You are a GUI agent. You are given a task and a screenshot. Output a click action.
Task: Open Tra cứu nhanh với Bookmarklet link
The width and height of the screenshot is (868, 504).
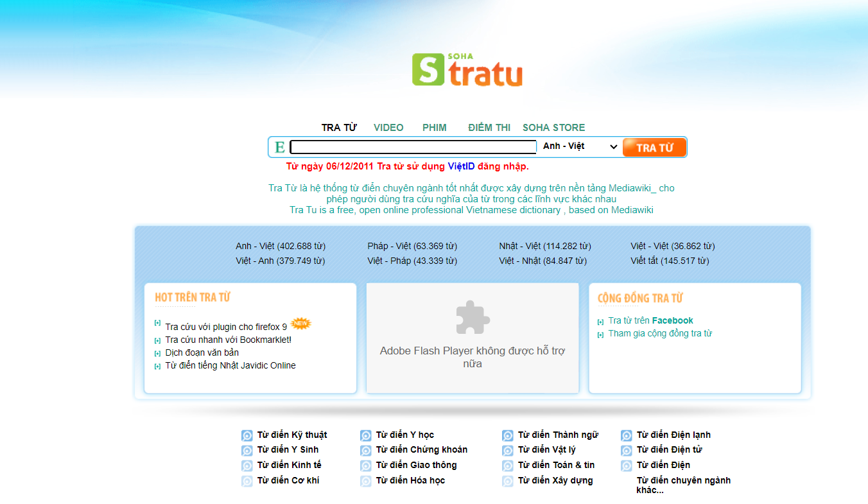click(x=229, y=340)
